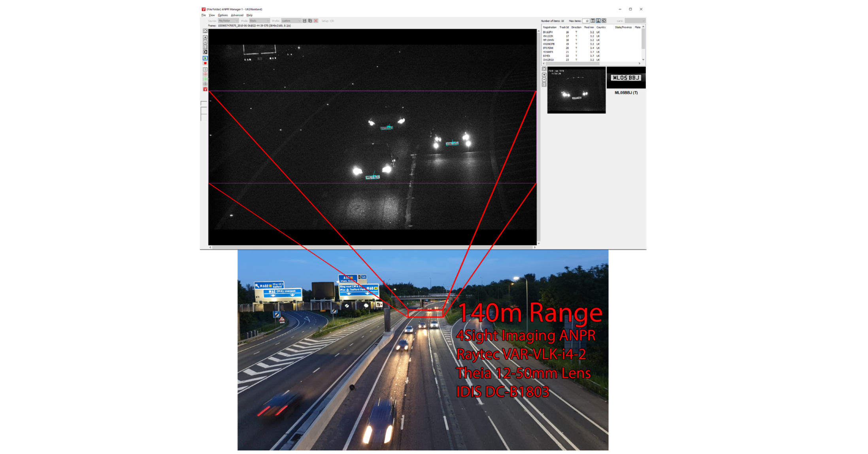
Task: Open the File menu
Action: (x=204, y=15)
